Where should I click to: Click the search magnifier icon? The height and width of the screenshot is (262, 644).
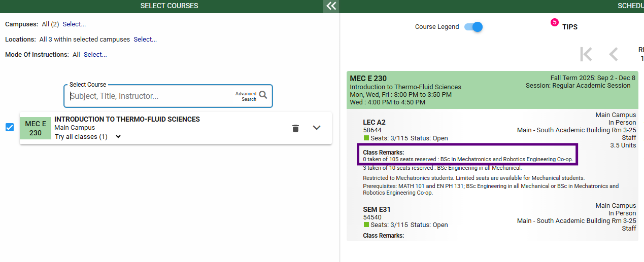(x=263, y=95)
